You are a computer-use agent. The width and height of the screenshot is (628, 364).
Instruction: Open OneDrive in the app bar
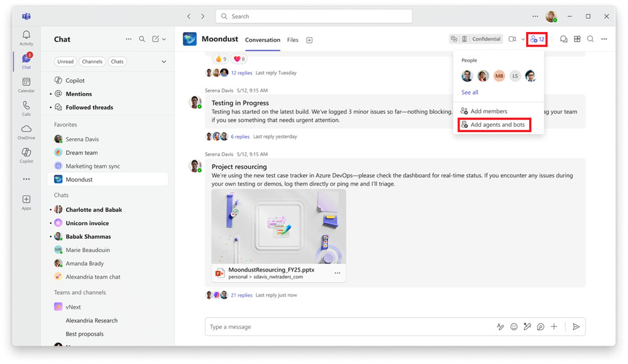click(26, 131)
